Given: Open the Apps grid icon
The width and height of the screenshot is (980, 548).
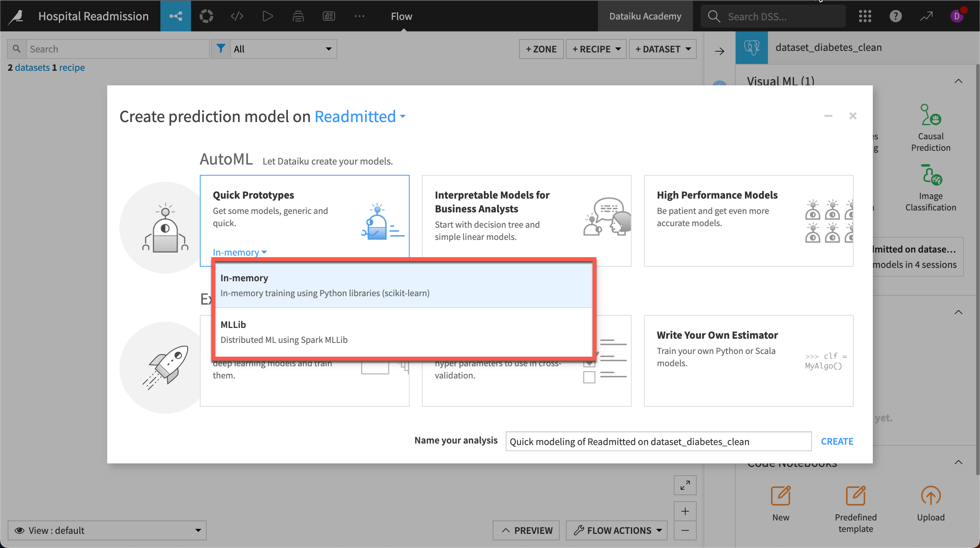Looking at the screenshot, I should coord(866,15).
